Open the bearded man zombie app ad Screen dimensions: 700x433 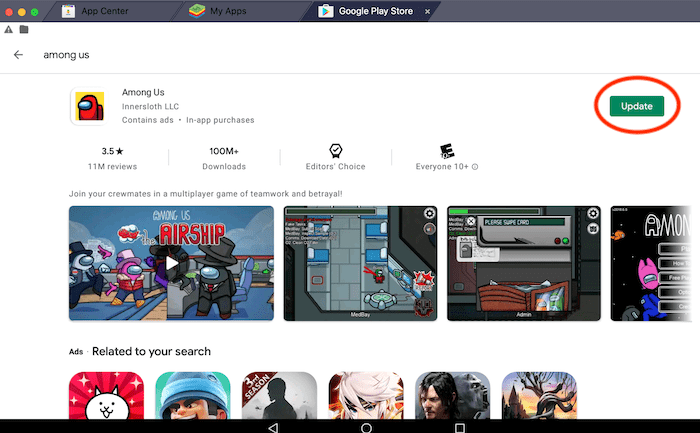tap(453, 396)
